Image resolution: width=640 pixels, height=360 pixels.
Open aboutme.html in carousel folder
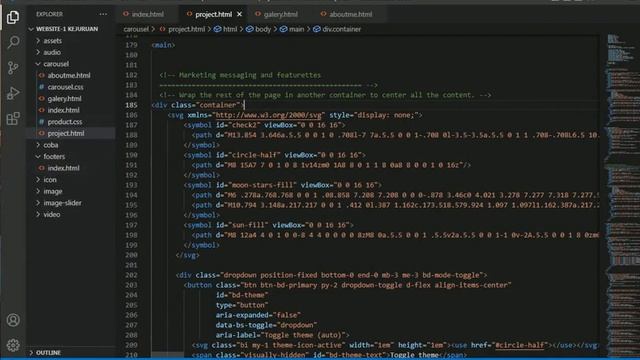(69, 76)
